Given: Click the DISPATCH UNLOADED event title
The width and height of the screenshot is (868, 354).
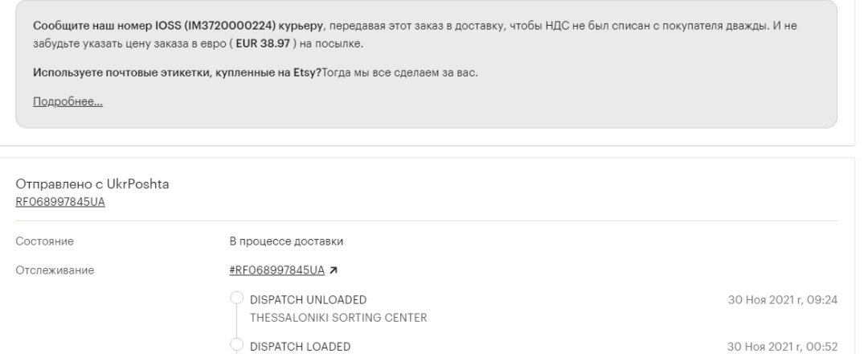Looking at the screenshot, I should (x=309, y=300).
